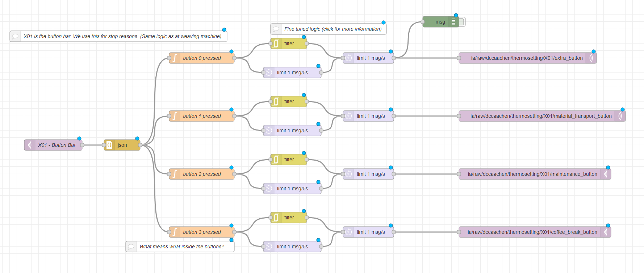Click the input port of the msg debug node
Viewport: 644px width, 273px height.
click(x=423, y=22)
